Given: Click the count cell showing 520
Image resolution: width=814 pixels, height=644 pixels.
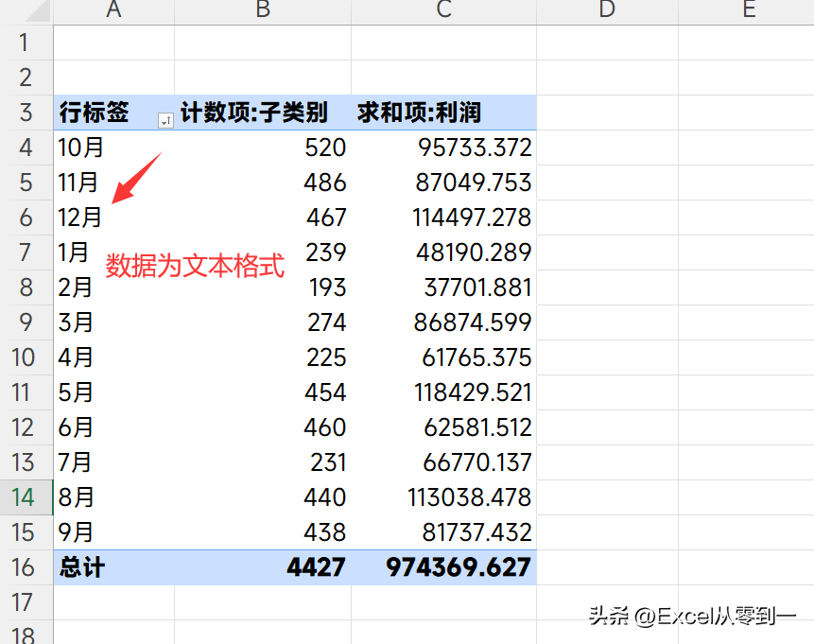Looking at the screenshot, I should (x=263, y=148).
